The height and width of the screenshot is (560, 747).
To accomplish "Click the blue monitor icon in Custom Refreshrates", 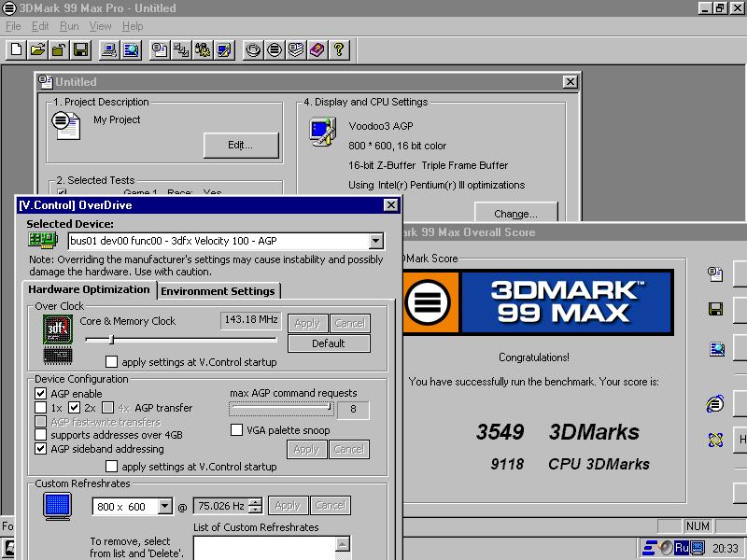I will click(x=57, y=506).
